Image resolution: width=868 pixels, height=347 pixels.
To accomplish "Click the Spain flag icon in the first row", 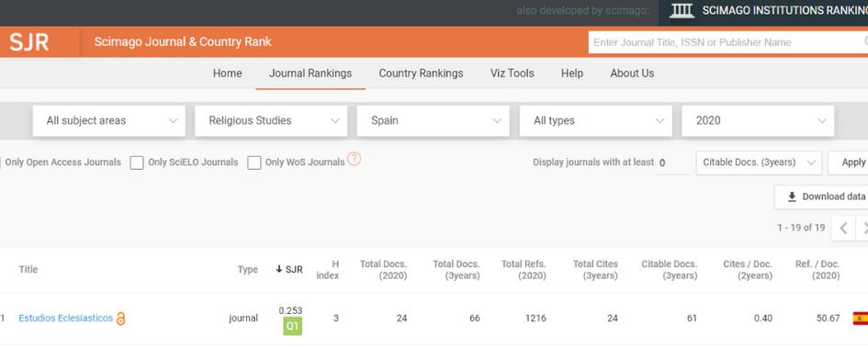I will (x=861, y=319).
